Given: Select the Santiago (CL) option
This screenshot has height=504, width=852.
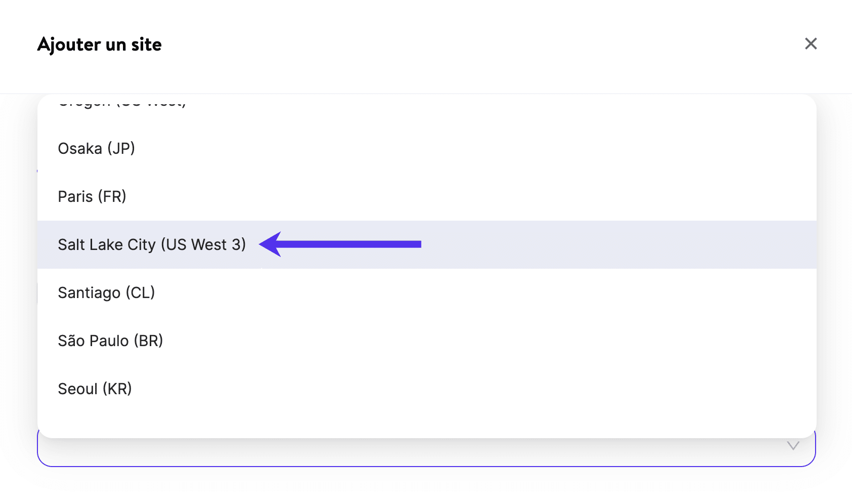Looking at the screenshot, I should pyautogui.click(x=106, y=292).
